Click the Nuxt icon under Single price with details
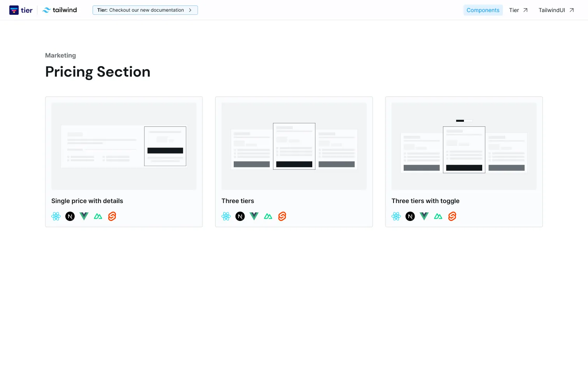This screenshot has width=588, height=382. coord(98,216)
